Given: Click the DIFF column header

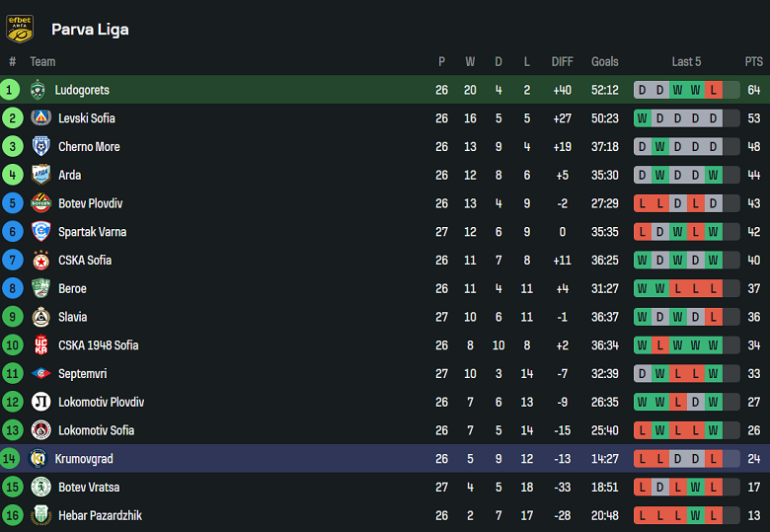Looking at the screenshot, I should 562,61.
